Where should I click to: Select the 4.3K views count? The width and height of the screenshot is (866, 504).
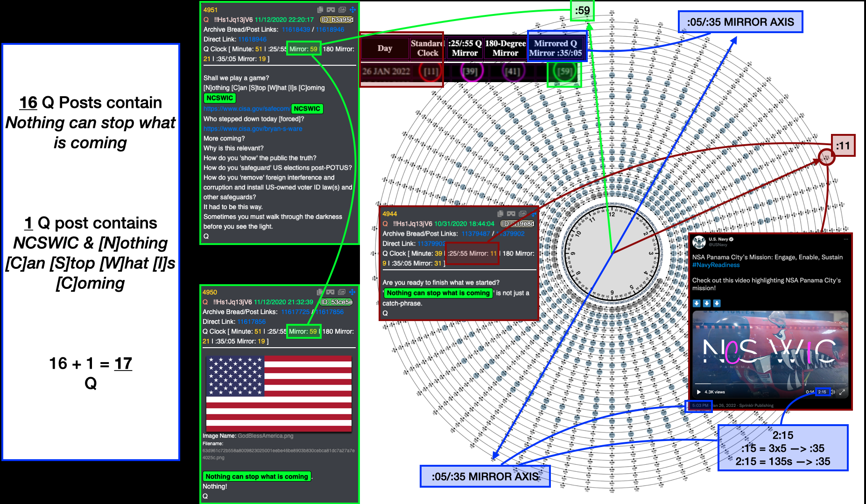tap(715, 392)
